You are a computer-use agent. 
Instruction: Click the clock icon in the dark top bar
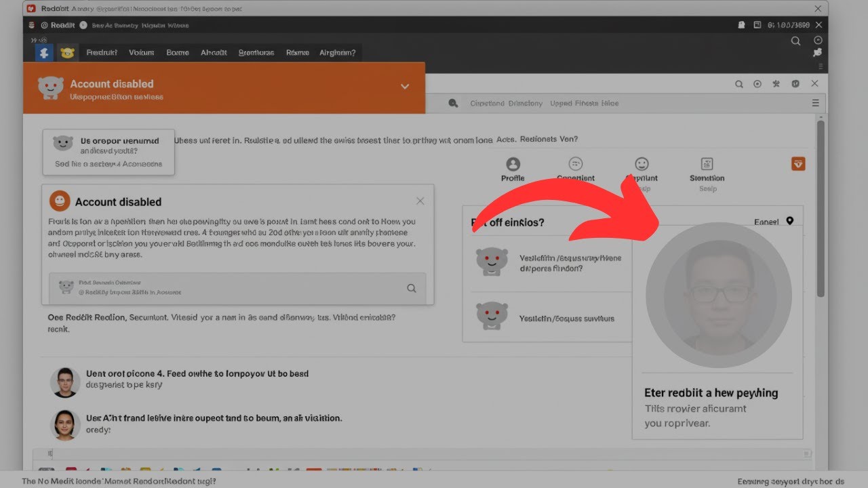(x=818, y=40)
